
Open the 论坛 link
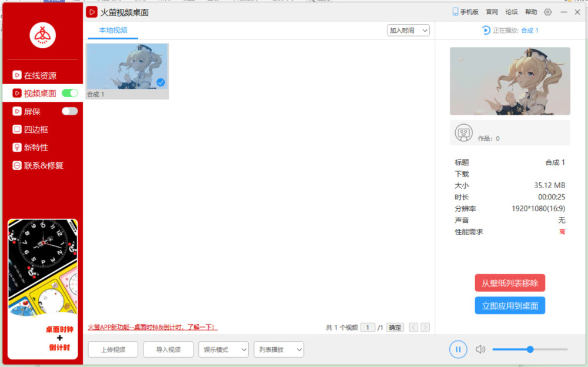coord(512,12)
